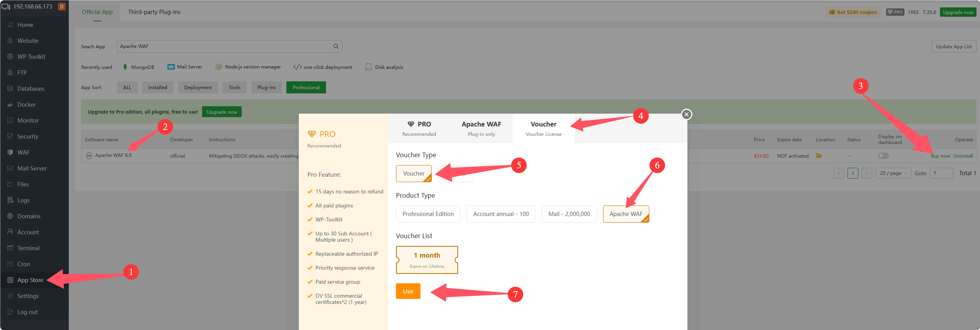980x330 pixels.
Task: Click the Mail Server envelope icon in sidebar
Action: tap(10, 169)
